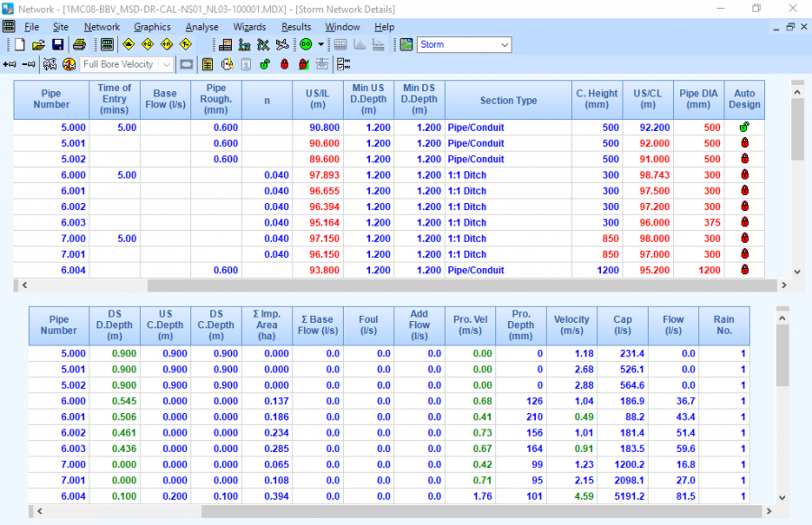Toggle Auto Design lock for pipe 5.000
Viewport: 812px width, 525px height.
pyautogui.click(x=744, y=128)
